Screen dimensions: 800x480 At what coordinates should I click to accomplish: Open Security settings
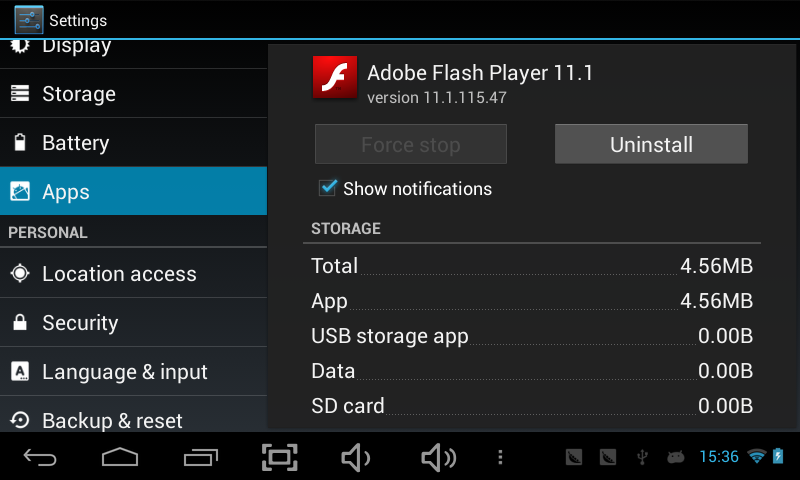tap(134, 322)
